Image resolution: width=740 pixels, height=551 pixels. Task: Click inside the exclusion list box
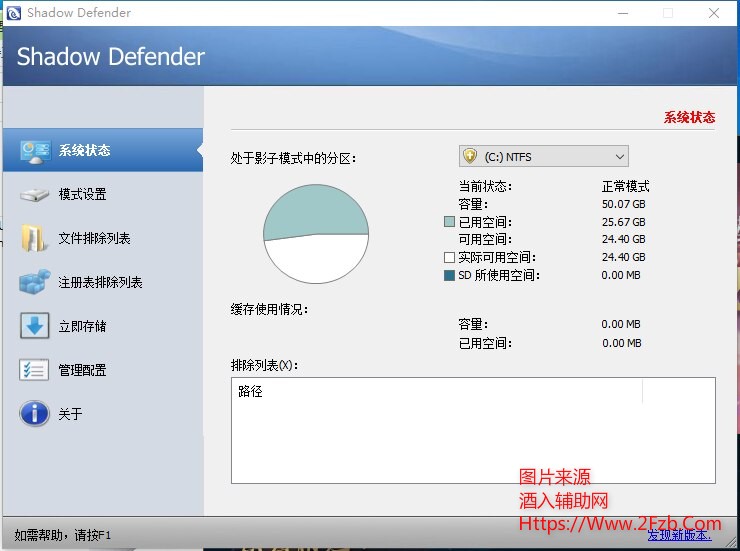tap(473, 430)
